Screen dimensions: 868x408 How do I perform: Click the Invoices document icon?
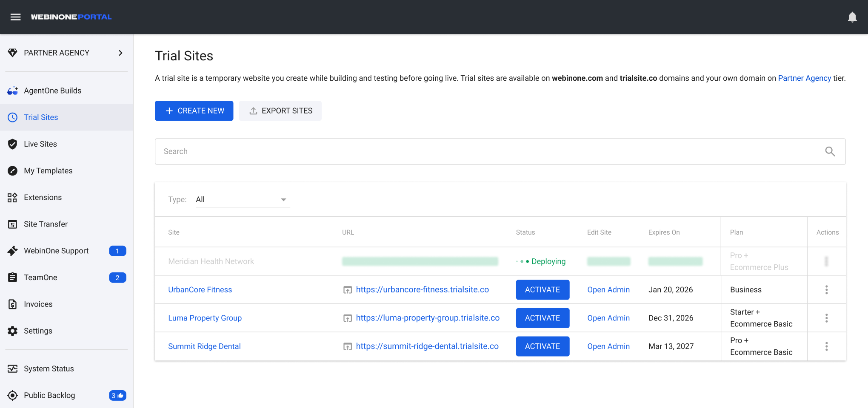[13, 304]
